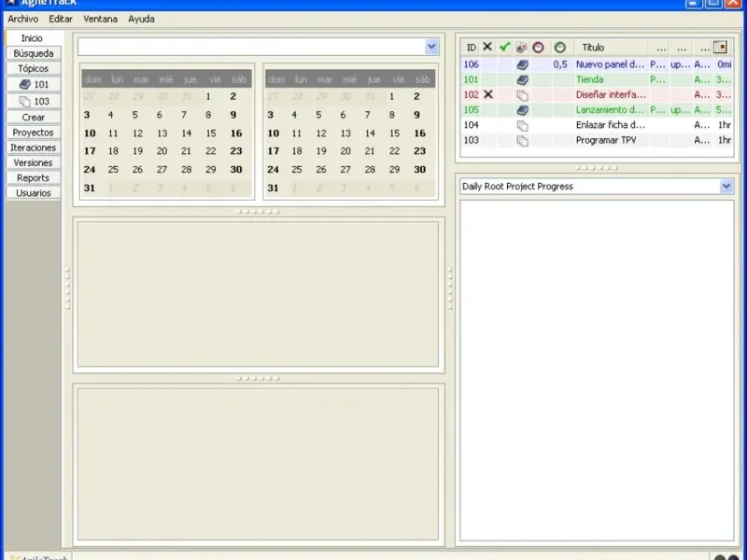Select the "Enlazar ficha d..." item title
The height and width of the screenshot is (560, 747).
click(611, 125)
